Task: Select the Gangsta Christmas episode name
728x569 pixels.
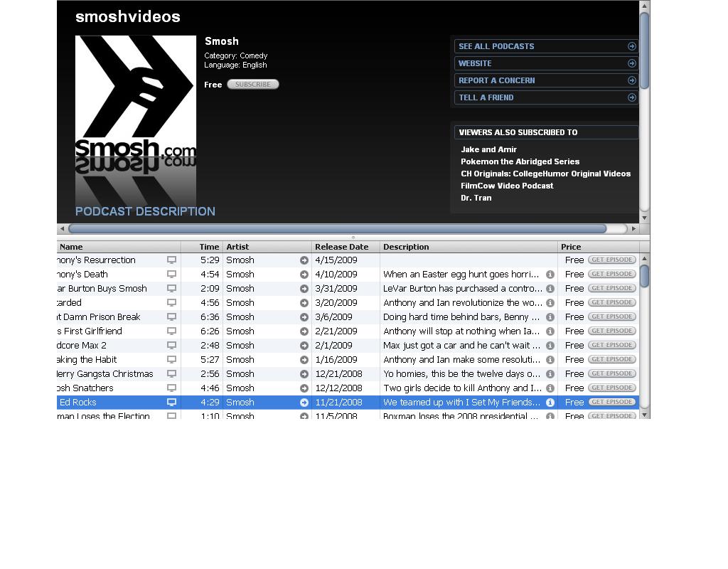Action: tap(105, 374)
